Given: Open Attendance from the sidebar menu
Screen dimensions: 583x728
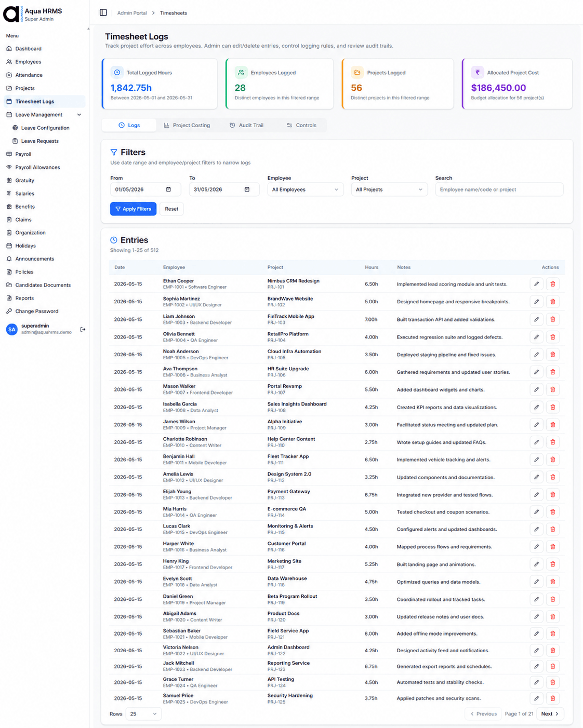Looking at the screenshot, I should coord(44,75).
